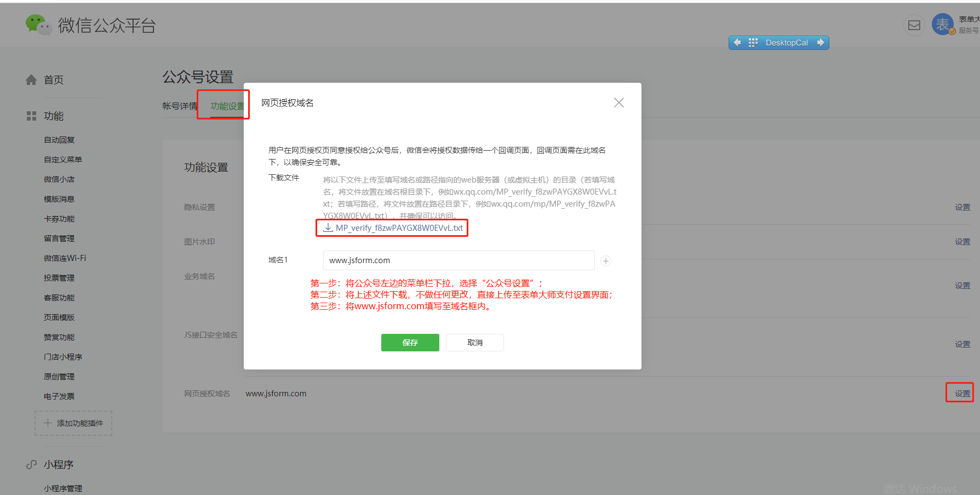The width and height of the screenshot is (980, 495).
Task: Cancel the dialog with the 取消 button
Action: (x=474, y=343)
